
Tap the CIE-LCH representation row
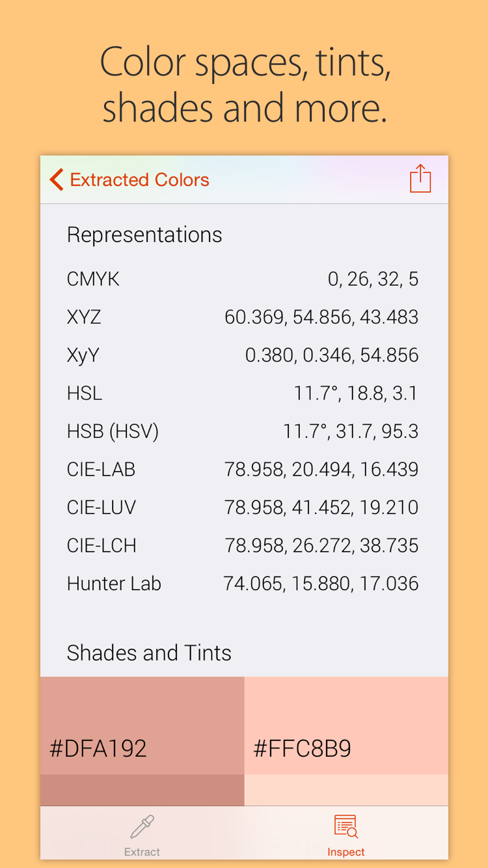tap(243, 546)
